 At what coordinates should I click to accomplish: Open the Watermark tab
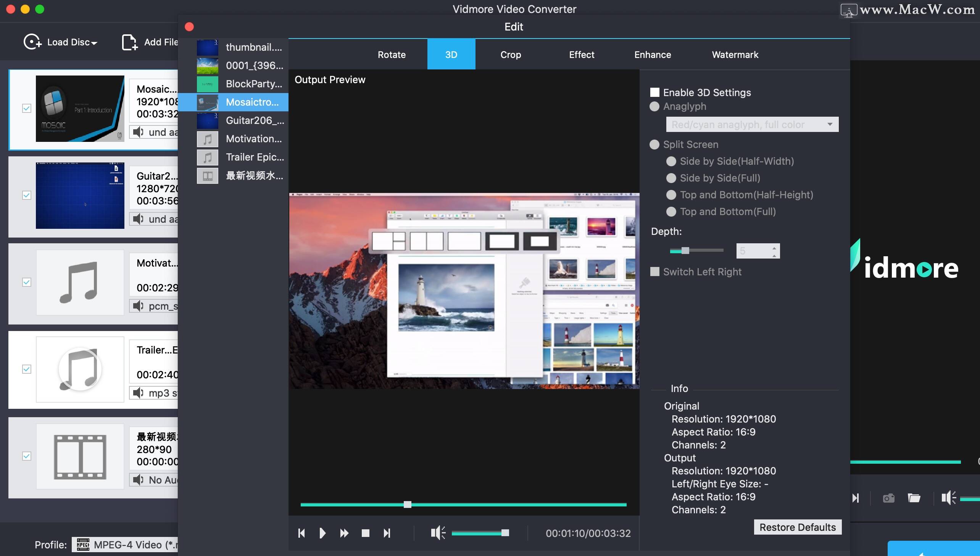pyautogui.click(x=735, y=54)
